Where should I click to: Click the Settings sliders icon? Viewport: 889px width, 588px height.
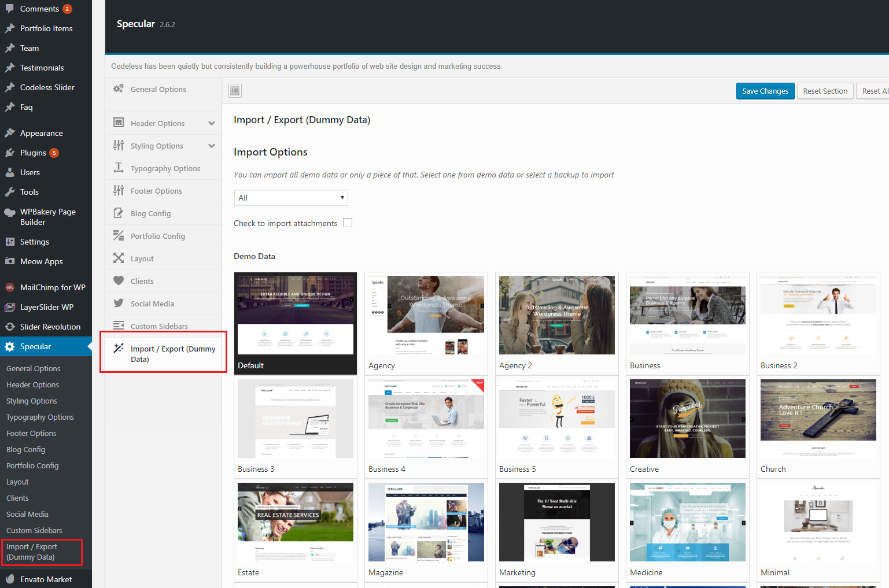click(10, 242)
